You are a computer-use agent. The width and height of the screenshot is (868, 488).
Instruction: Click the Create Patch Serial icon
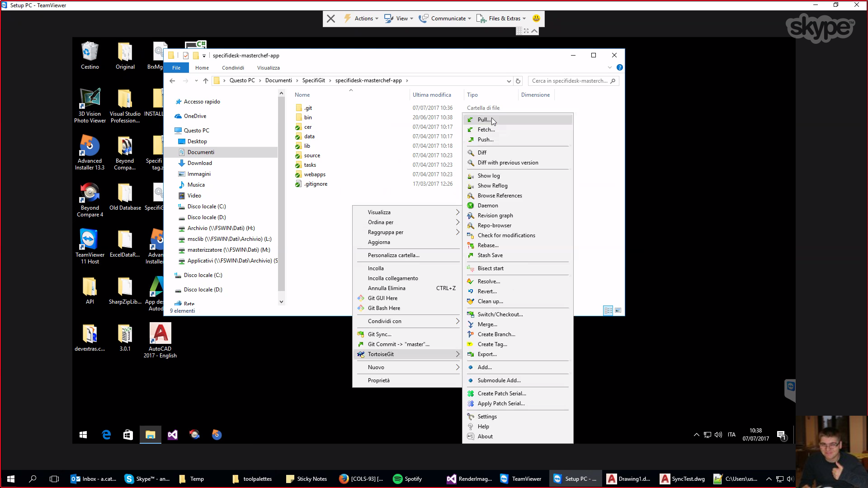(471, 394)
